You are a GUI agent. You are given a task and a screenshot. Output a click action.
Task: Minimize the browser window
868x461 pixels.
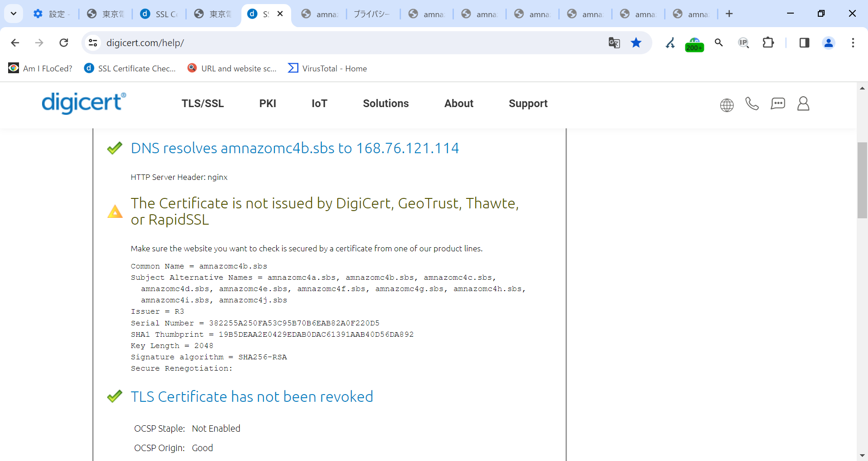(x=790, y=14)
